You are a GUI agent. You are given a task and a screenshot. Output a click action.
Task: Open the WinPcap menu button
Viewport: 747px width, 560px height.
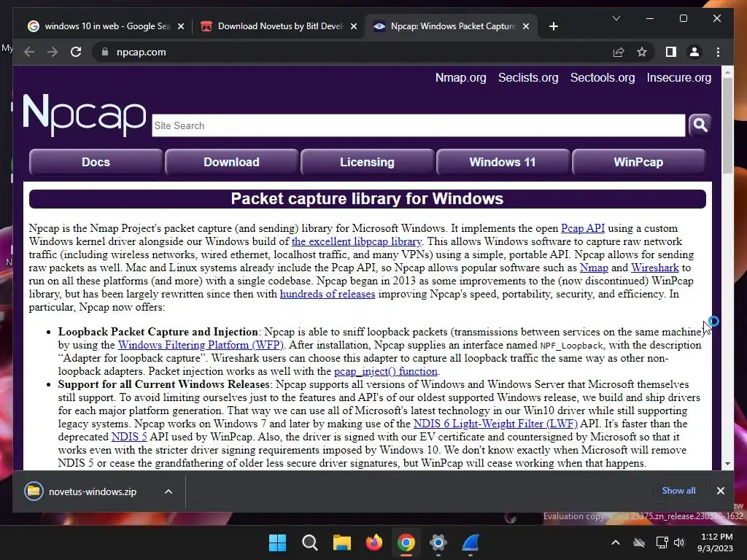click(638, 163)
